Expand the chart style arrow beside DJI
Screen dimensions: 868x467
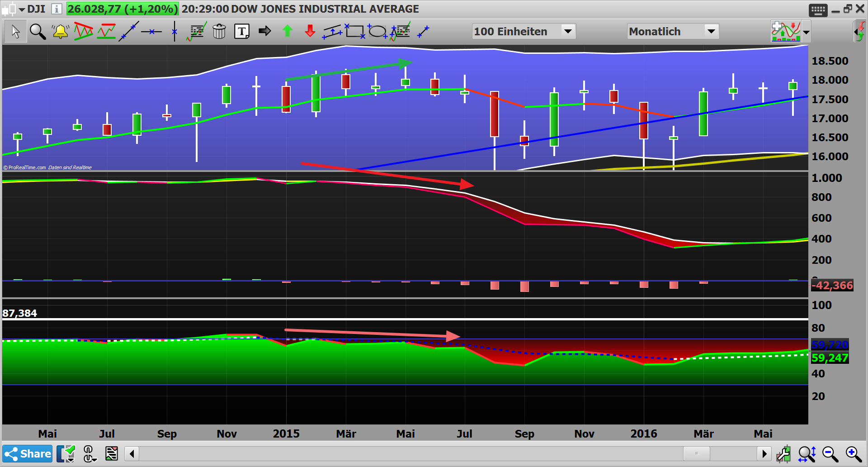22,10
